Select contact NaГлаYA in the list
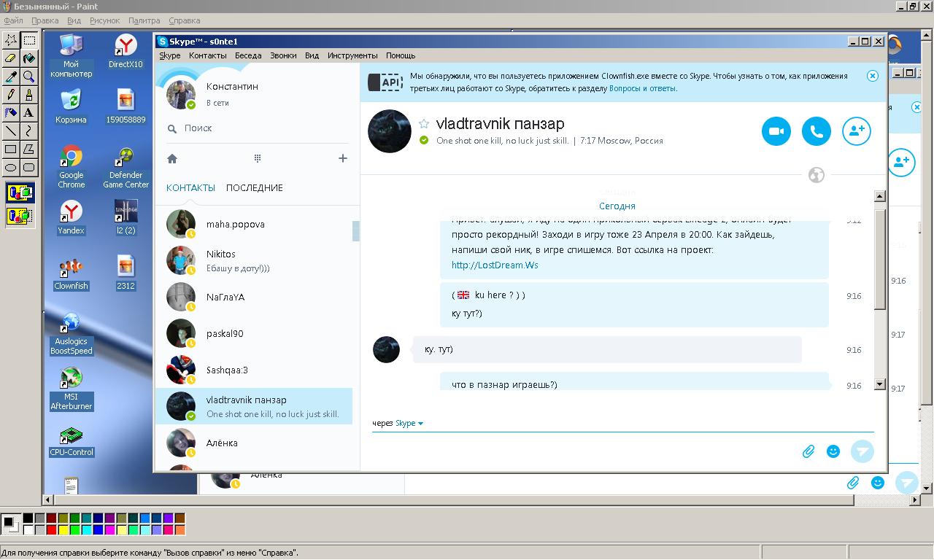The image size is (934, 560). (254, 297)
